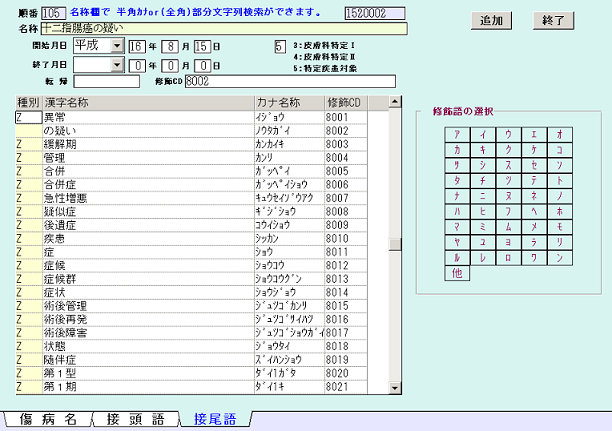Click the 追加 button
Image resolution: width=612 pixels, height=431 pixels.
[x=492, y=20]
